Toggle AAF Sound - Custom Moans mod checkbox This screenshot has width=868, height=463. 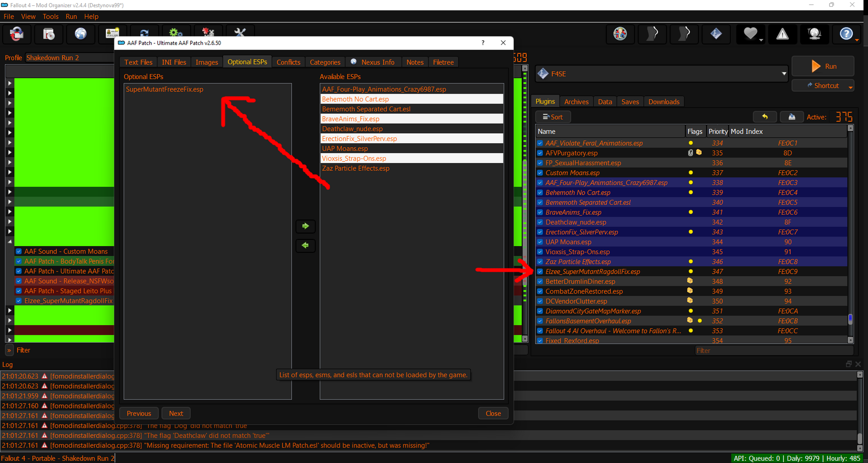tap(19, 251)
